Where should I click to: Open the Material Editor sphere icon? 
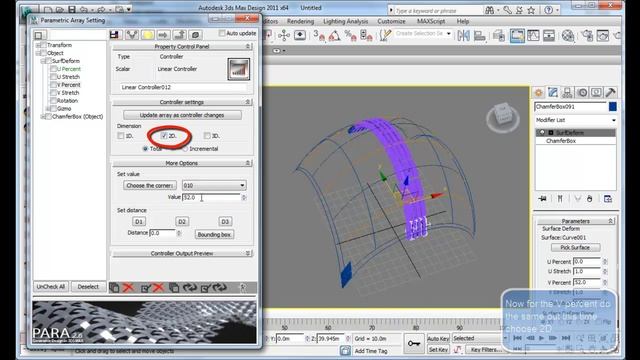click(x=568, y=36)
